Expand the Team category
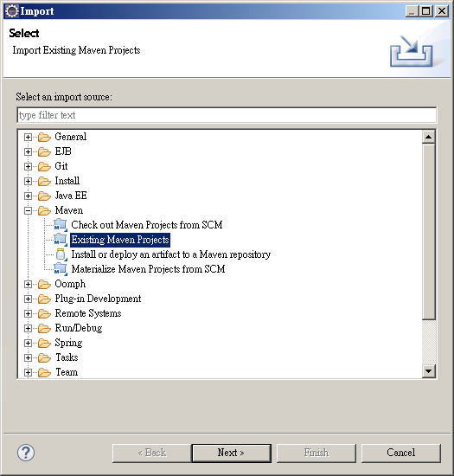 click(28, 372)
